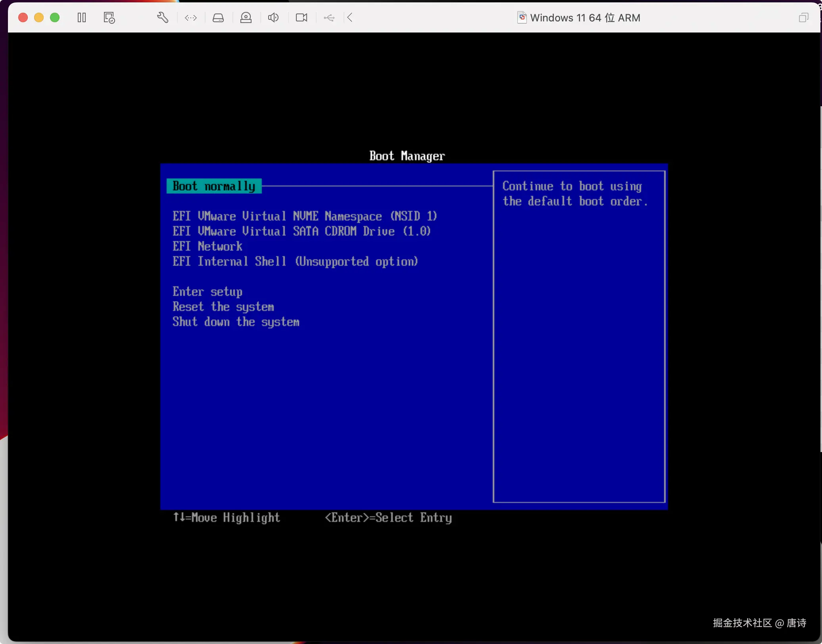Choose the EFI Network boot option
822x644 pixels.
pyautogui.click(x=207, y=246)
